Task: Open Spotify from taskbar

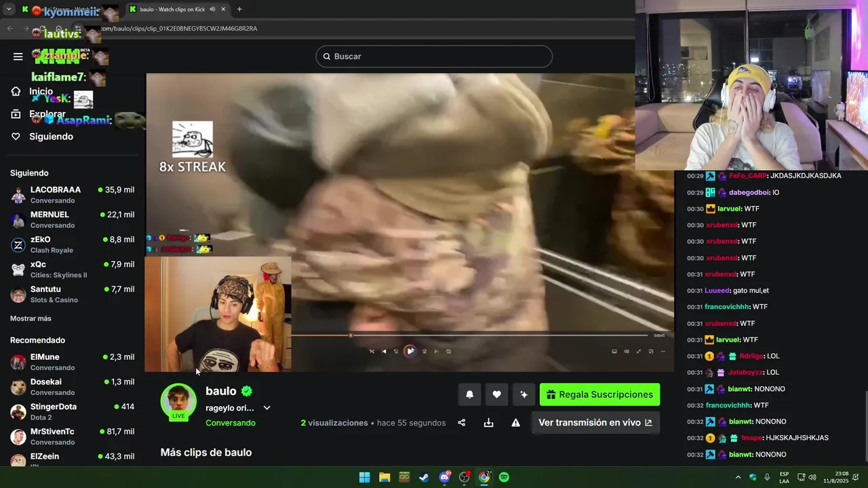Action: pyautogui.click(x=504, y=477)
